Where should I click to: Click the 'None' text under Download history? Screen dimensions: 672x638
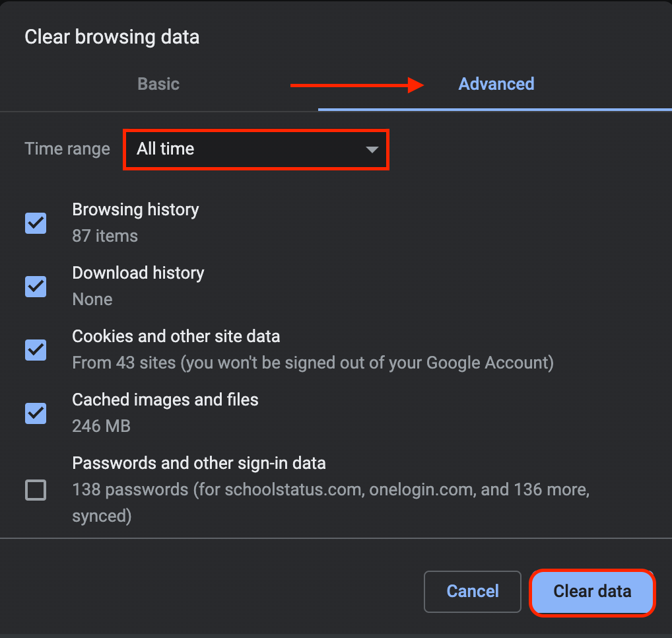tap(92, 299)
